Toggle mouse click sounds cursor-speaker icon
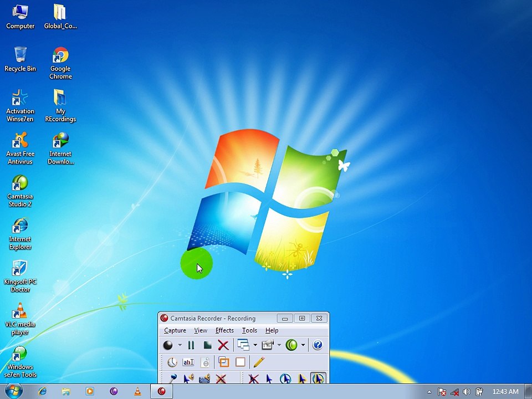Image resolution: width=532 pixels, height=399 pixels. click(x=188, y=378)
